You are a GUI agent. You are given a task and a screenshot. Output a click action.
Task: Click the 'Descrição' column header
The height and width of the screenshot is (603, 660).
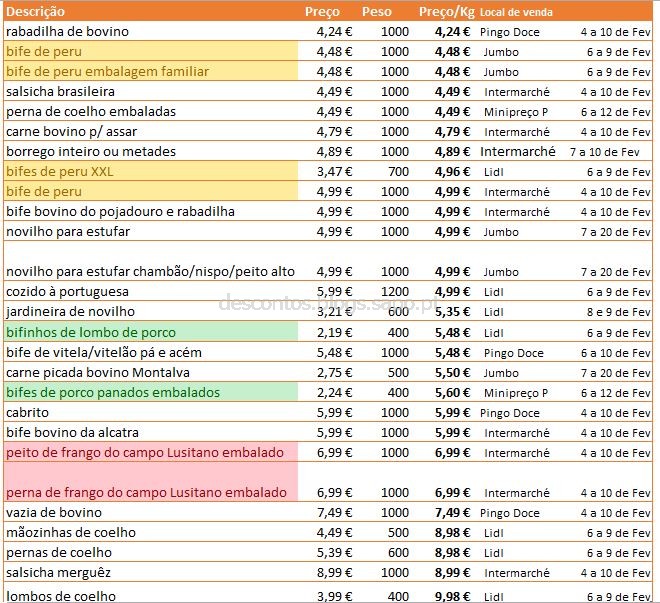[x=35, y=12]
